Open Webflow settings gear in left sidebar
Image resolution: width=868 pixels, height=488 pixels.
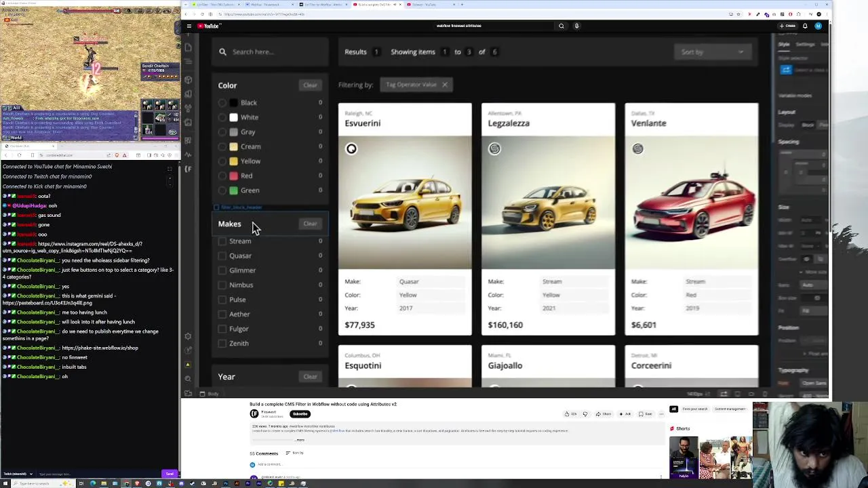[188, 336]
